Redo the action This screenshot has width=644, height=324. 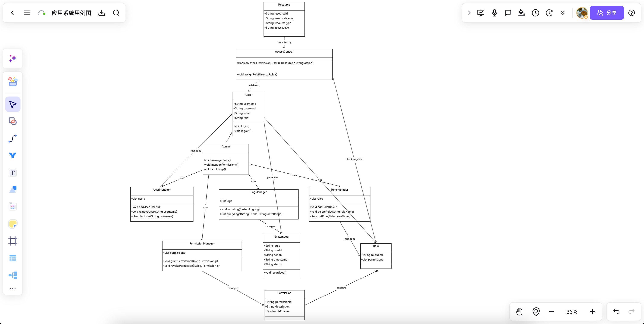pos(631,311)
